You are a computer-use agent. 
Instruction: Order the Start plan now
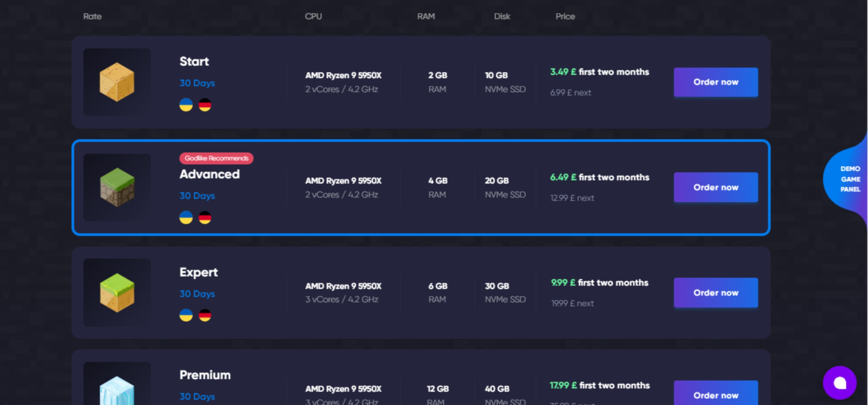click(716, 82)
